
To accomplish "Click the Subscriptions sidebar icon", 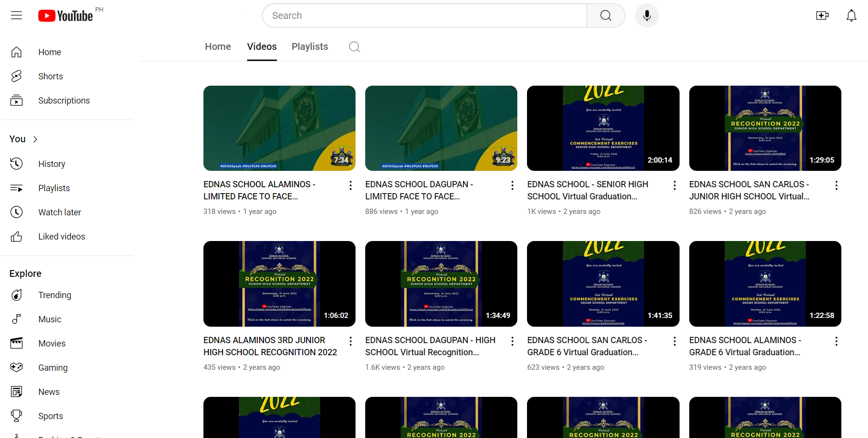I will click(x=16, y=101).
